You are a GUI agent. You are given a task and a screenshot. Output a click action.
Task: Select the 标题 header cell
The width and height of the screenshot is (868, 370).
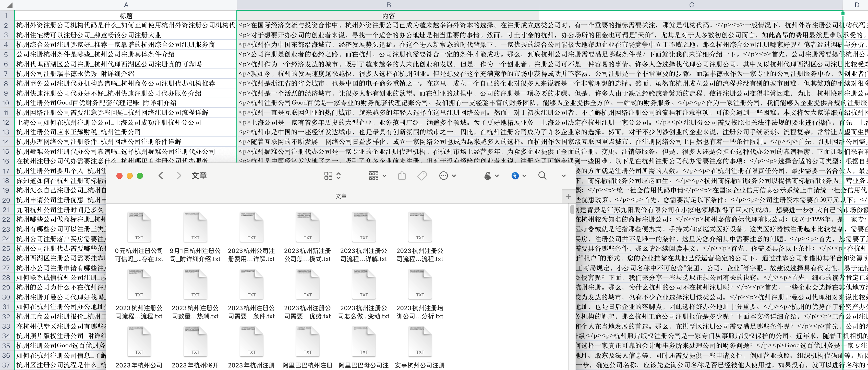tap(126, 16)
